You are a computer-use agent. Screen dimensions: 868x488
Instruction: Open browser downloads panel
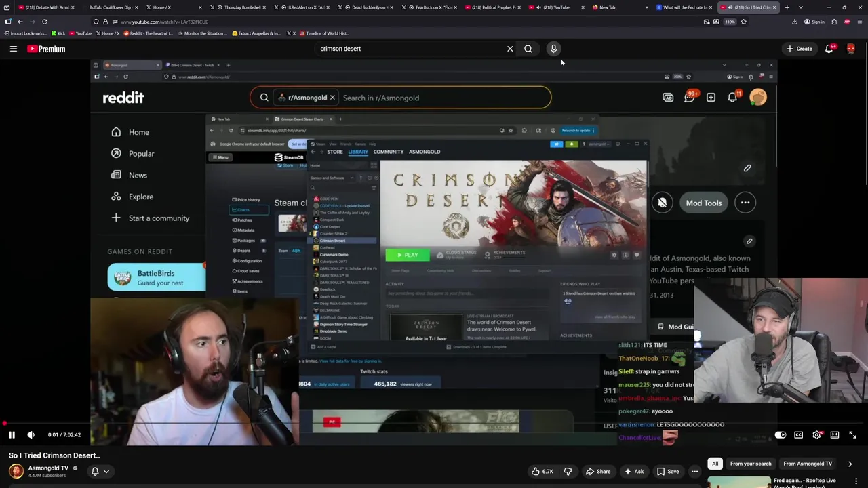794,22
